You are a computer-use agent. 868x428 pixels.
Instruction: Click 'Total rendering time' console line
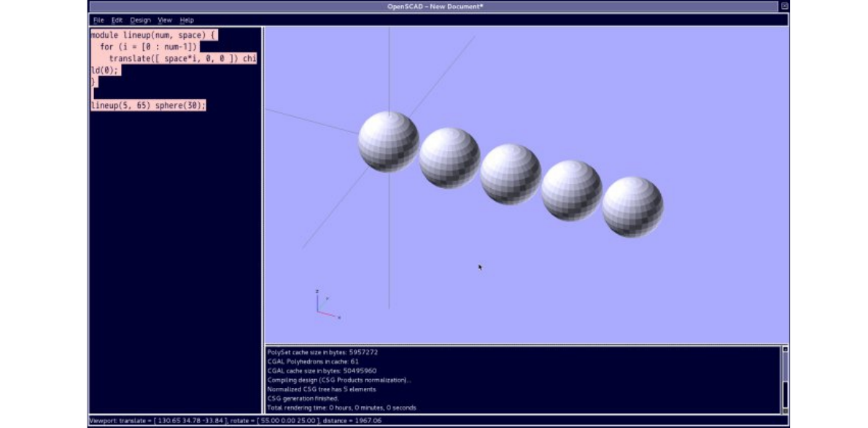coord(341,408)
